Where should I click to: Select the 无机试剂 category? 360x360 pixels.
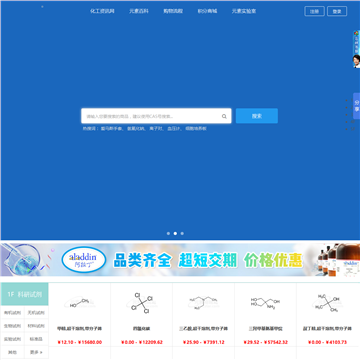[36, 313]
